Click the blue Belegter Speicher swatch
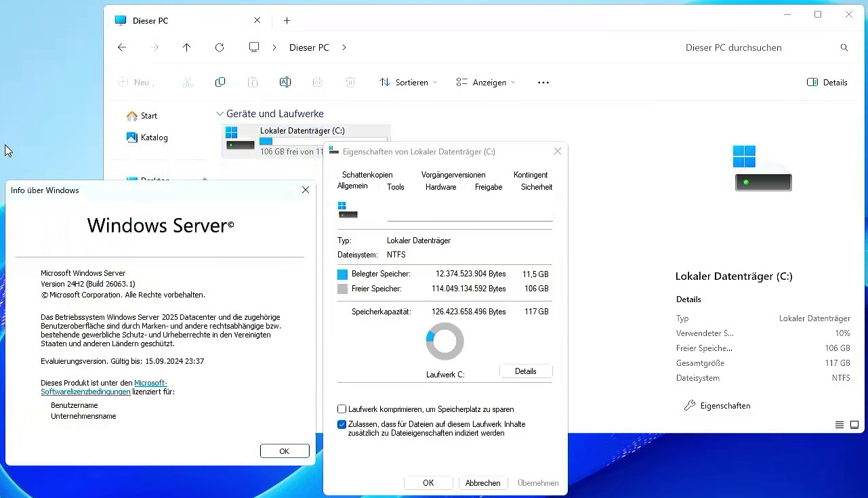This screenshot has height=498, width=868. click(343, 274)
